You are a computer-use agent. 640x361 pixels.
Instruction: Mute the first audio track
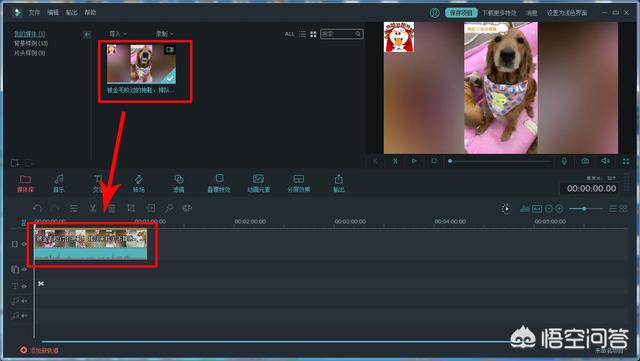click(x=24, y=301)
